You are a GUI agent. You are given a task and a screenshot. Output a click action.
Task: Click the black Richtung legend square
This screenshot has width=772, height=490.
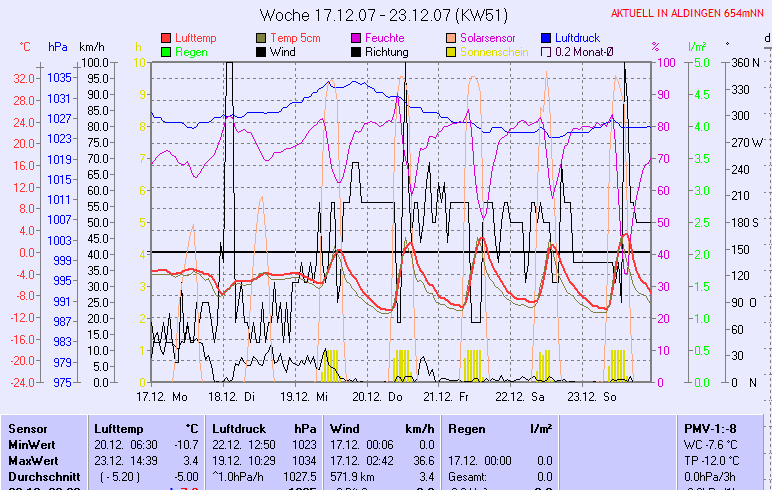pos(357,52)
